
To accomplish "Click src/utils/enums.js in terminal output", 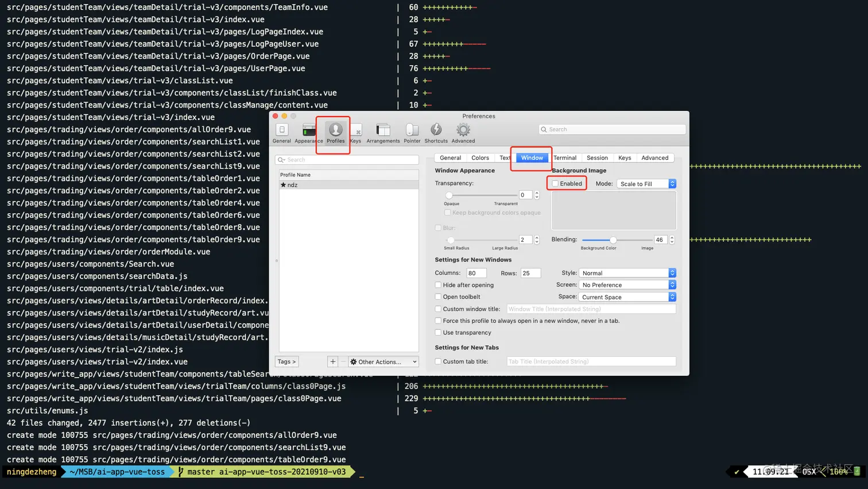I will click(x=47, y=411).
